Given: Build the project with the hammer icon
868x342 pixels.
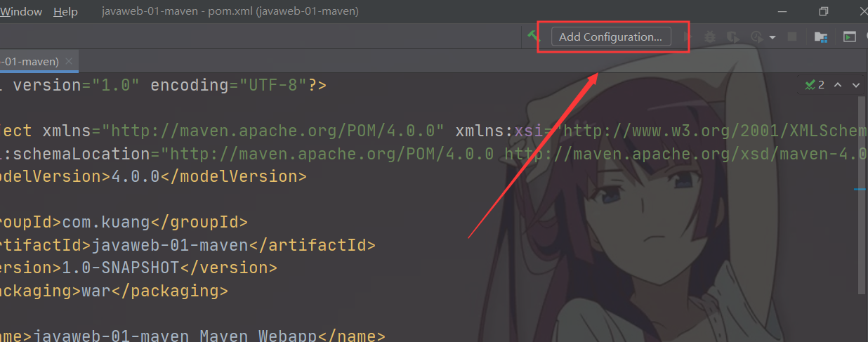Looking at the screenshot, I should [x=534, y=37].
